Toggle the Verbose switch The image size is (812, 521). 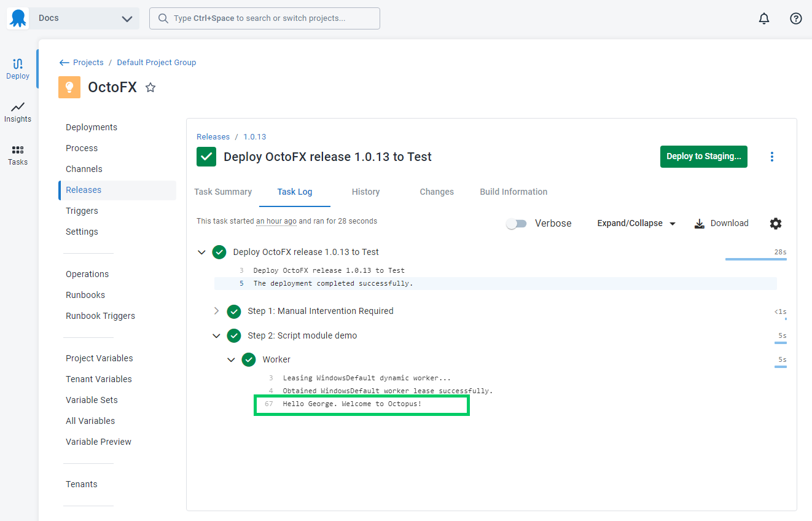517,224
